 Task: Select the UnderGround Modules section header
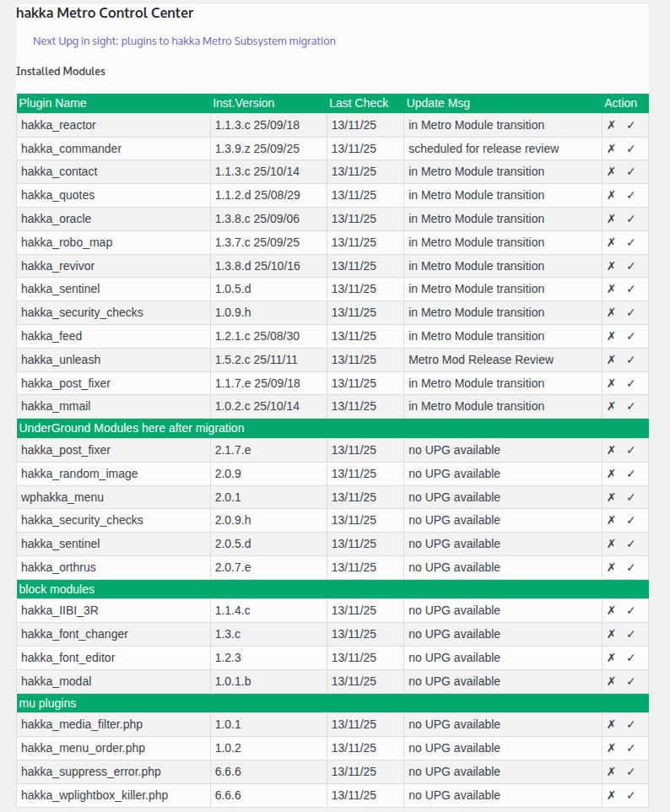132,428
